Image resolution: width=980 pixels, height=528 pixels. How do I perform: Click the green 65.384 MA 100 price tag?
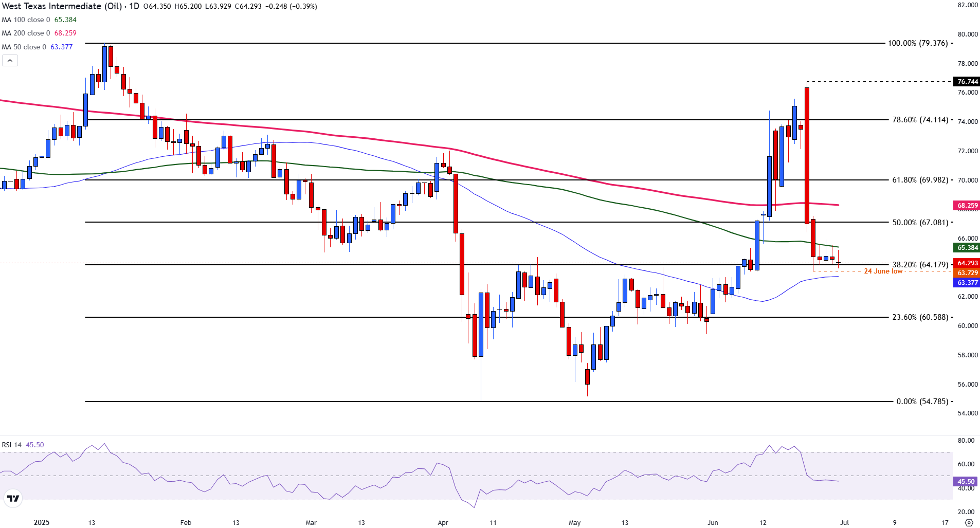click(967, 248)
